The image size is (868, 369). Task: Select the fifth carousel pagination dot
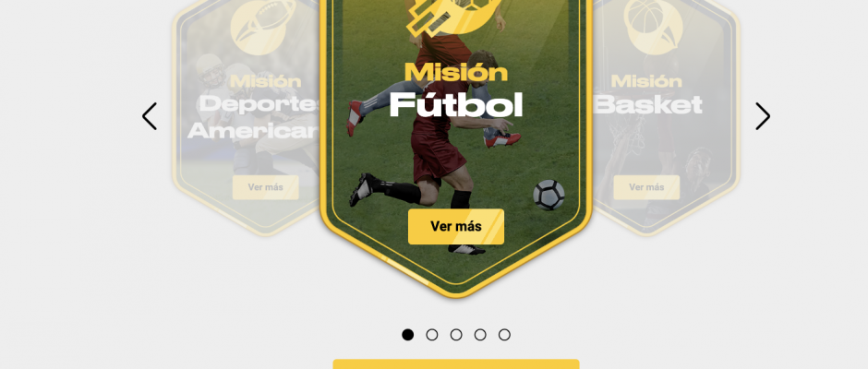coord(504,335)
